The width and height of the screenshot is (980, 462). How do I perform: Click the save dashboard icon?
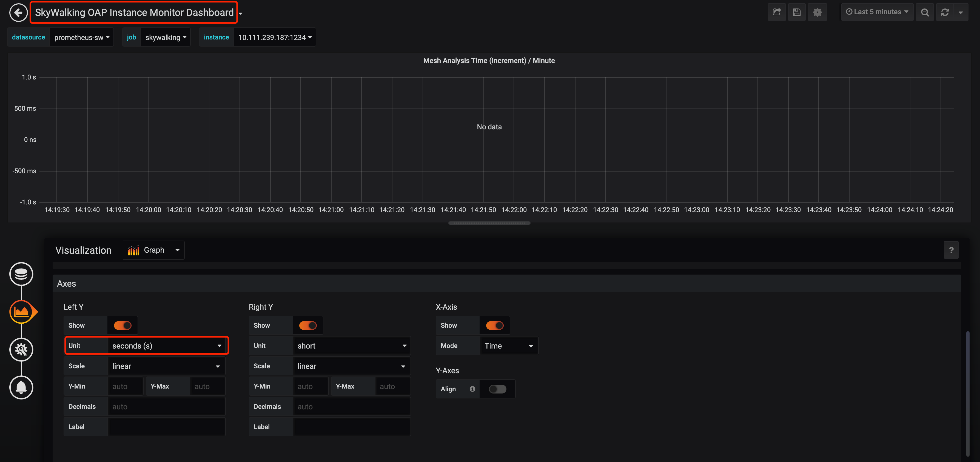point(797,12)
